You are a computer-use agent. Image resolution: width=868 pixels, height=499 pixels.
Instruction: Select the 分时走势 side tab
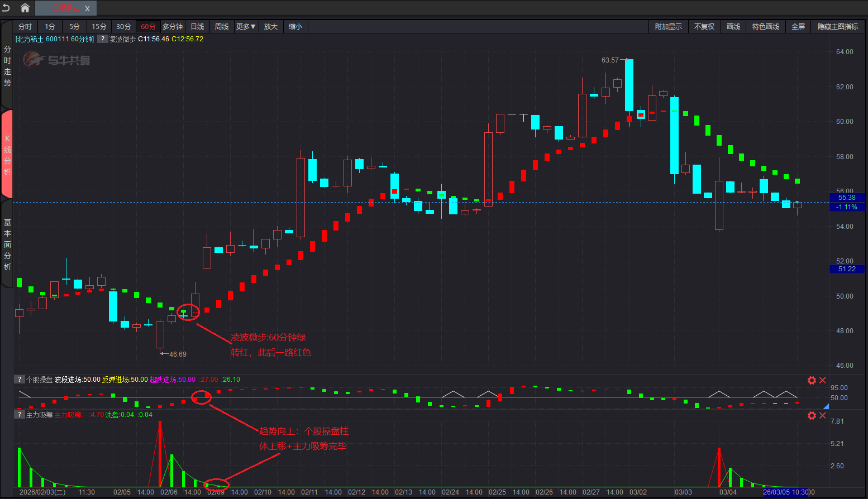click(7, 66)
